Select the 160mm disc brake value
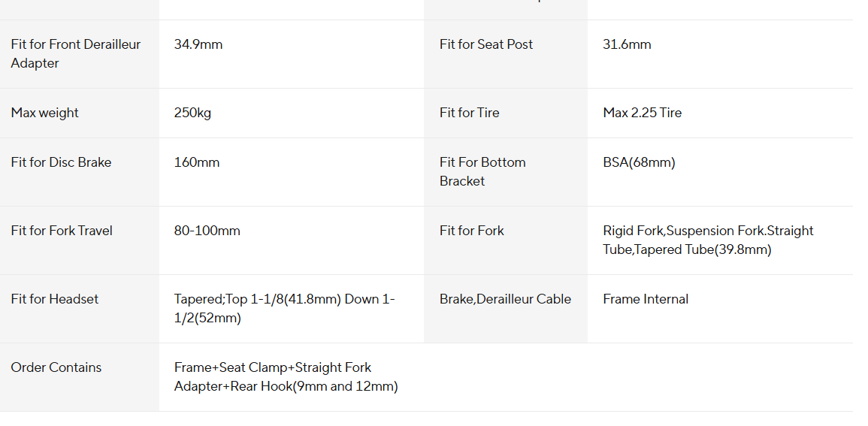This screenshot has width=868, height=426. pyautogui.click(x=197, y=162)
